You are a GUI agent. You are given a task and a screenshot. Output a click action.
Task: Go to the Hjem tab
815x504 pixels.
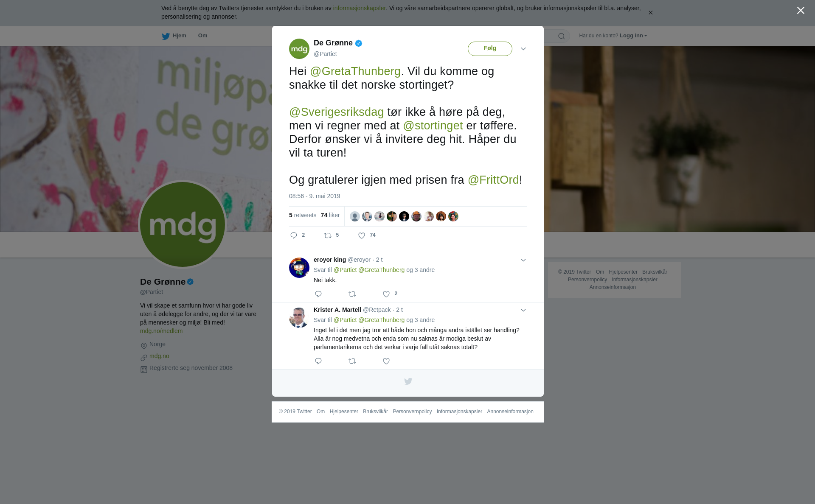click(x=174, y=36)
